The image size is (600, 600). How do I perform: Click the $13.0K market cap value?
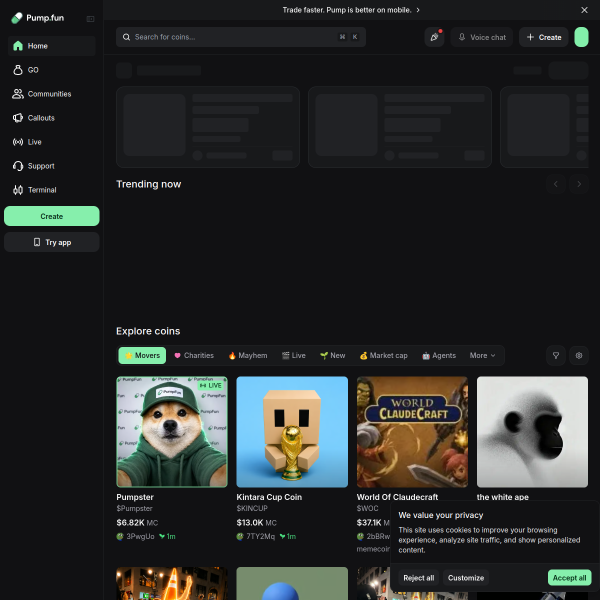pyautogui.click(x=250, y=523)
